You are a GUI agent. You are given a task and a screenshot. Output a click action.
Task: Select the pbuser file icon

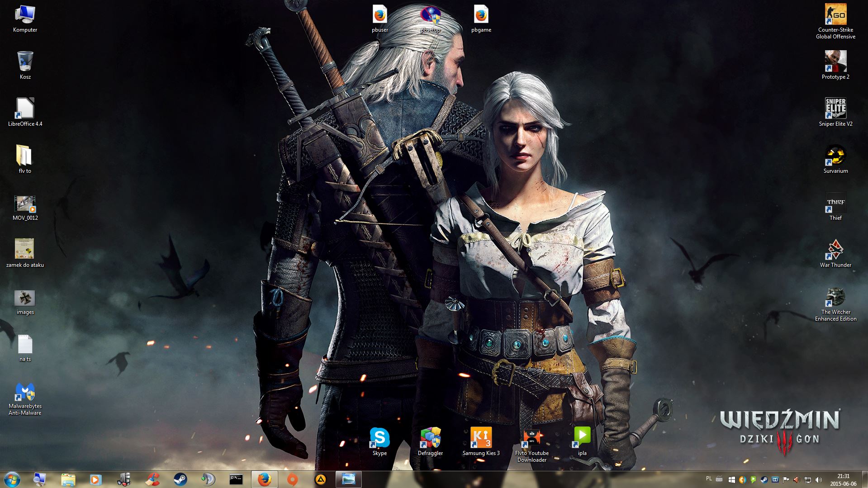(380, 19)
